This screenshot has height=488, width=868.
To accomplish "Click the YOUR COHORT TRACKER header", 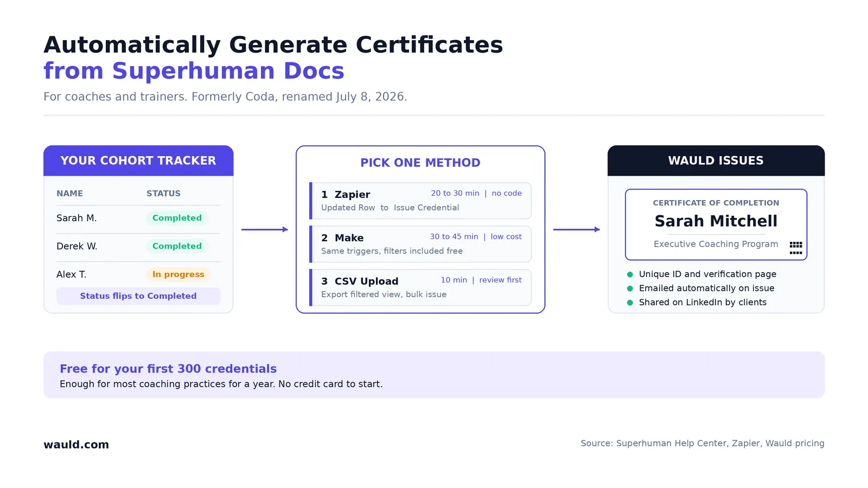I will pyautogui.click(x=138, y=160).
